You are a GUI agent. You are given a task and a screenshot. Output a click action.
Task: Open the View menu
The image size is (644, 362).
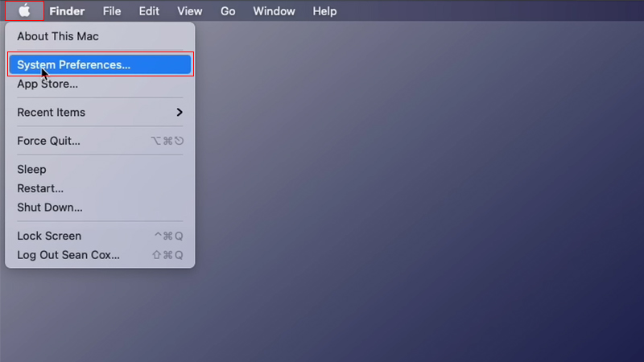(x=189, y=11)
